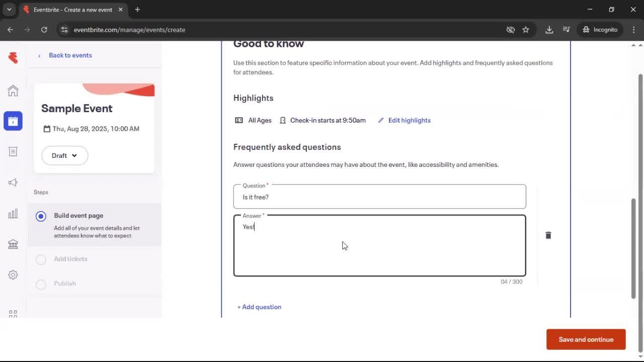Open the Draft status dropdown
Image resolution: width=644 pixels, height=362 pixels.
pos(64,155)
